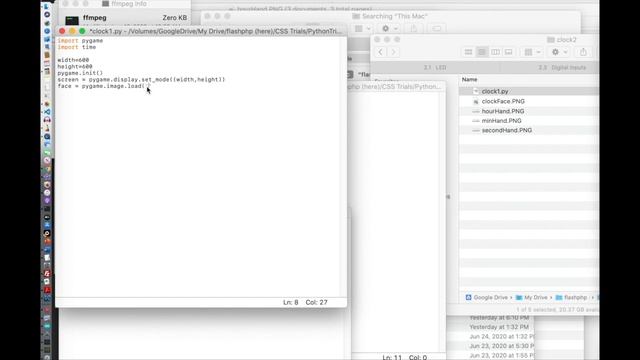The image size is (640, 360).
Task: Zoom the clock1.py editor window with green button
Action: pyautogui.click(x=82, y=31)
